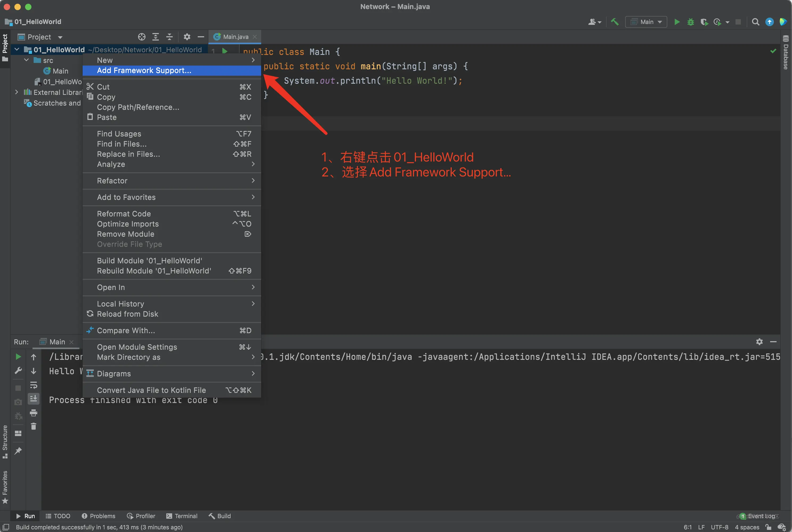Click LF line separator in status bar
Viewport: 792px width, 532px height.
[x=701, y=527]
